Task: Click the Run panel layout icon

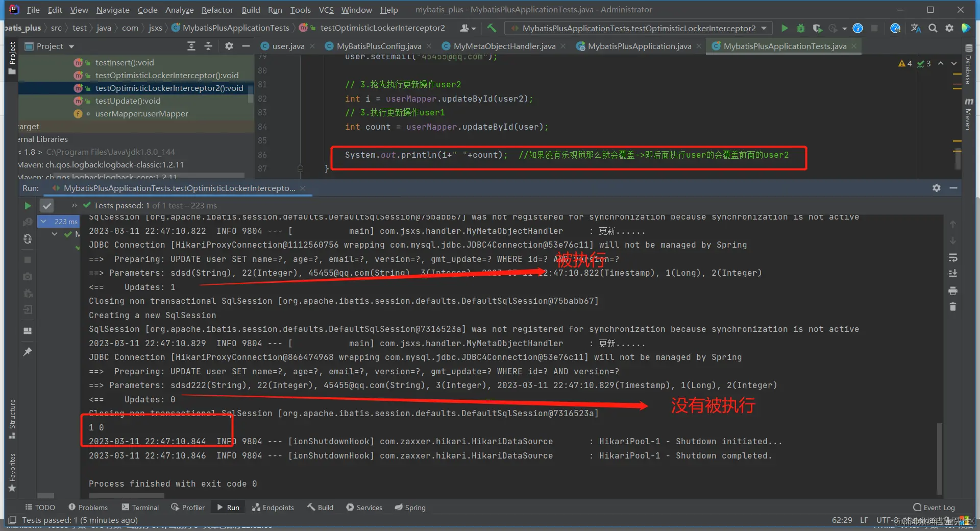Action: [28, 331]
